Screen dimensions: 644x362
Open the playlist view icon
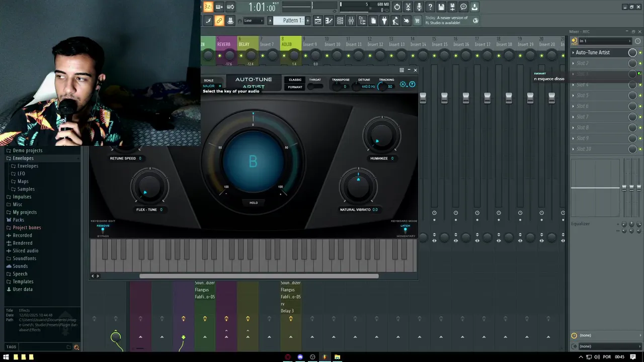coord(318,21)
